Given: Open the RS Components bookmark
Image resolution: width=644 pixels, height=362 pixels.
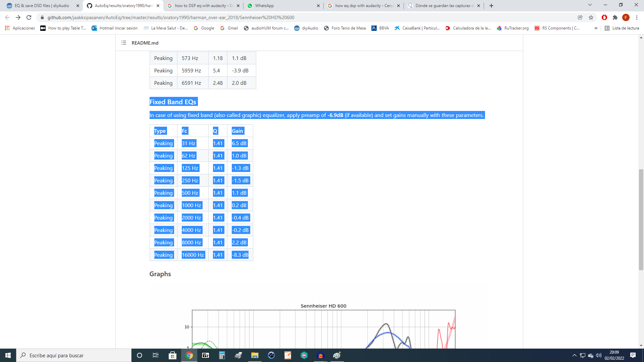Looking at the screenshot, I should tap(557, 28).
